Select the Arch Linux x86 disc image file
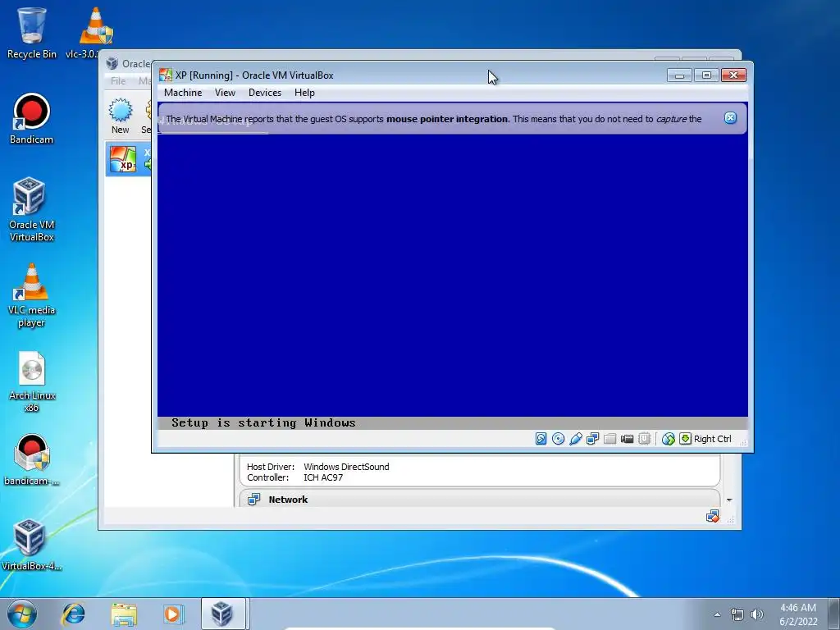The image size is (840, 630). pos(32,381)
